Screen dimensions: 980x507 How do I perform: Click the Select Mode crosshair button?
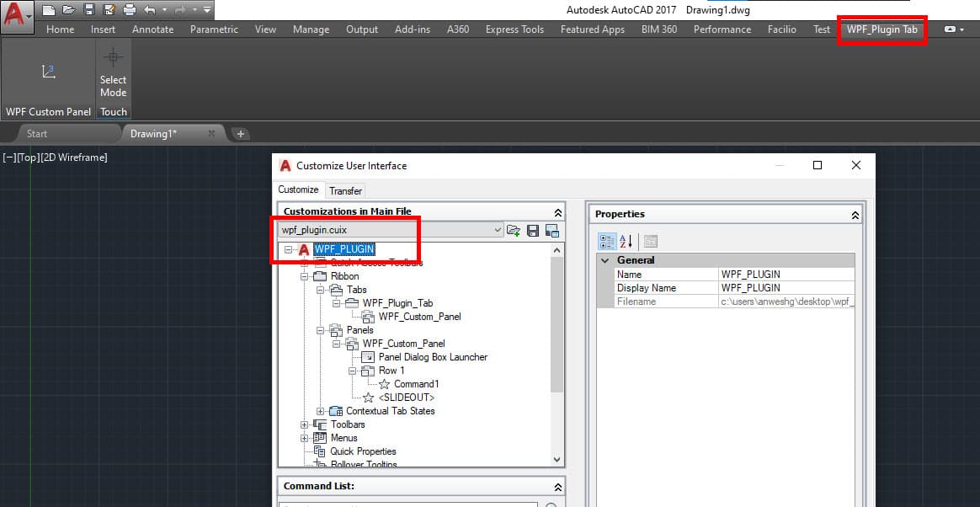(113, 72)
